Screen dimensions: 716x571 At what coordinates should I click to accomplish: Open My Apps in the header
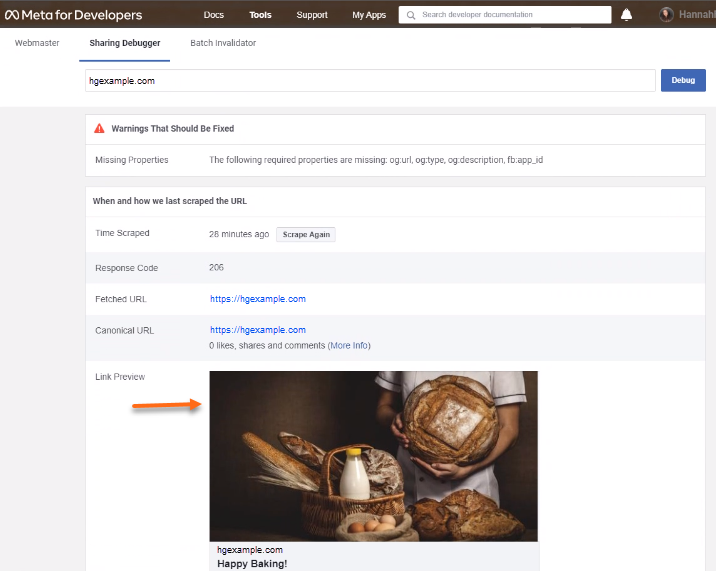click(369, 15)
